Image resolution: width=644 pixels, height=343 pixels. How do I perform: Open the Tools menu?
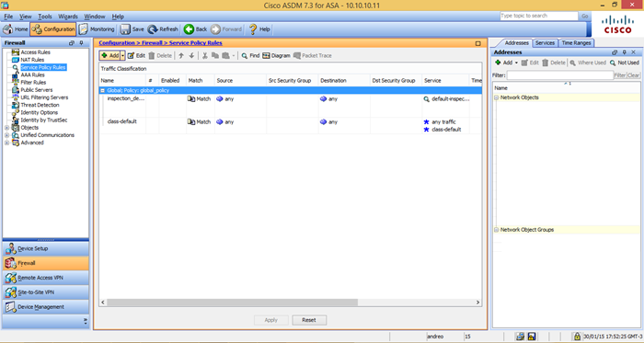[45, 17]
